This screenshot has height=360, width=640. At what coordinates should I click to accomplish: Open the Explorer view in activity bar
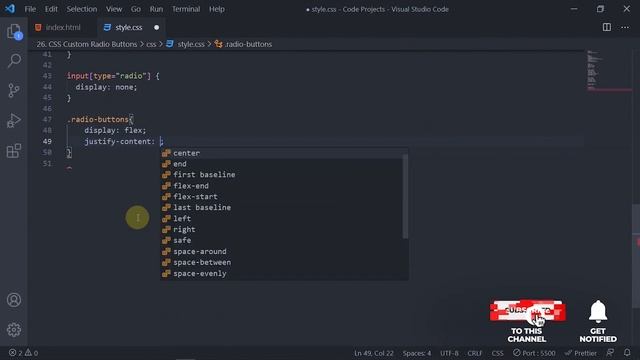14,32
